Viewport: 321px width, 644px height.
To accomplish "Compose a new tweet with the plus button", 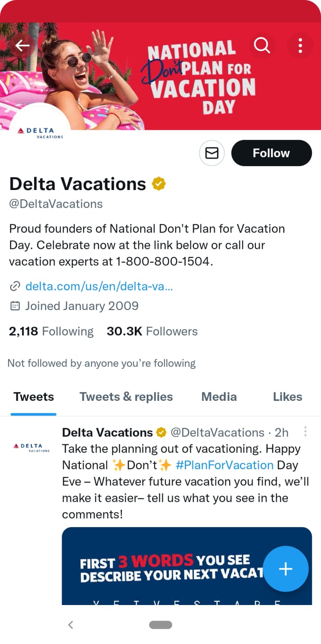I will pos(286,569).
